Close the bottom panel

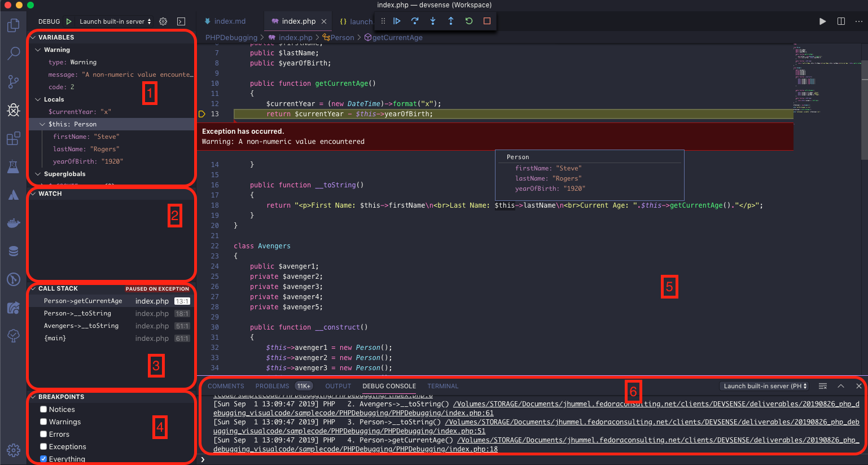pos(859,386)
